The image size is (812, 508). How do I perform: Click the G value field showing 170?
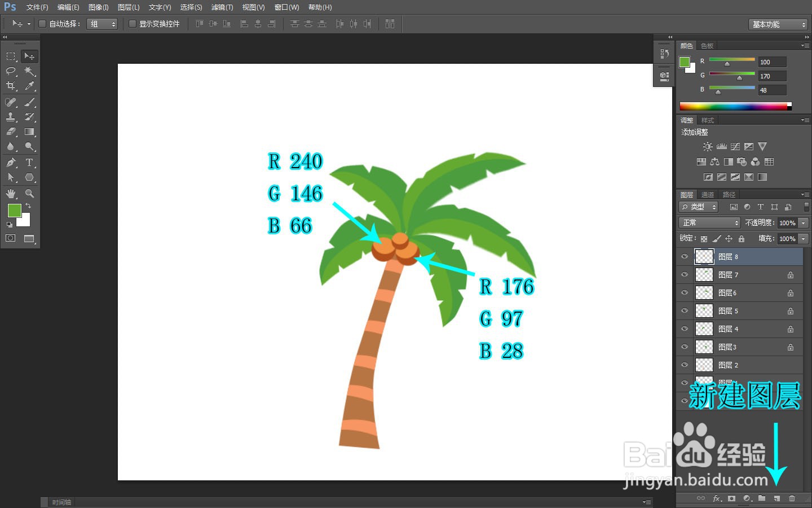(x=772, y=76)
